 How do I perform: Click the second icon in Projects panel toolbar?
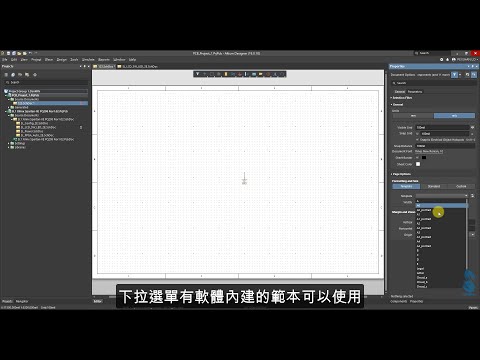click(13, 75)
